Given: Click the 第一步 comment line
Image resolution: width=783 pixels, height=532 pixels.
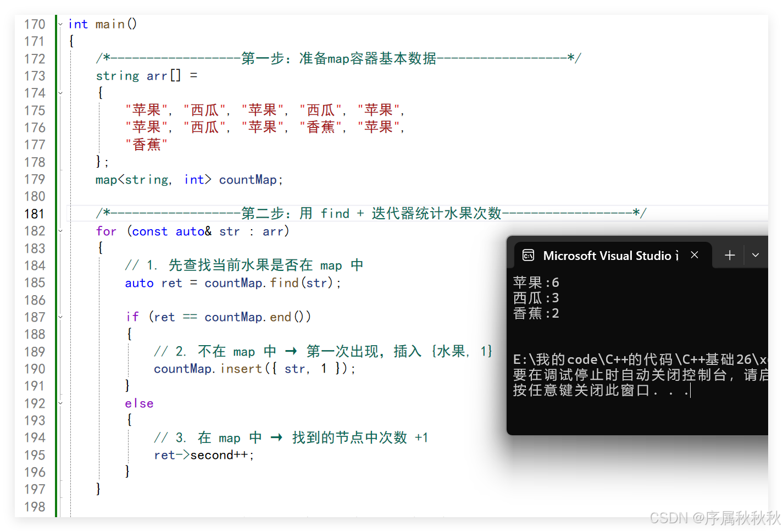Looking at the screenshot, I should point(338,58).
